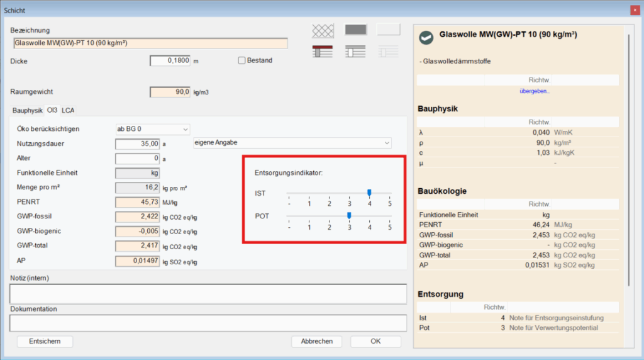The height and width of the screenshot is (360, 644).
Task: Open the LCA tab
Action: [x=68, y=110]
